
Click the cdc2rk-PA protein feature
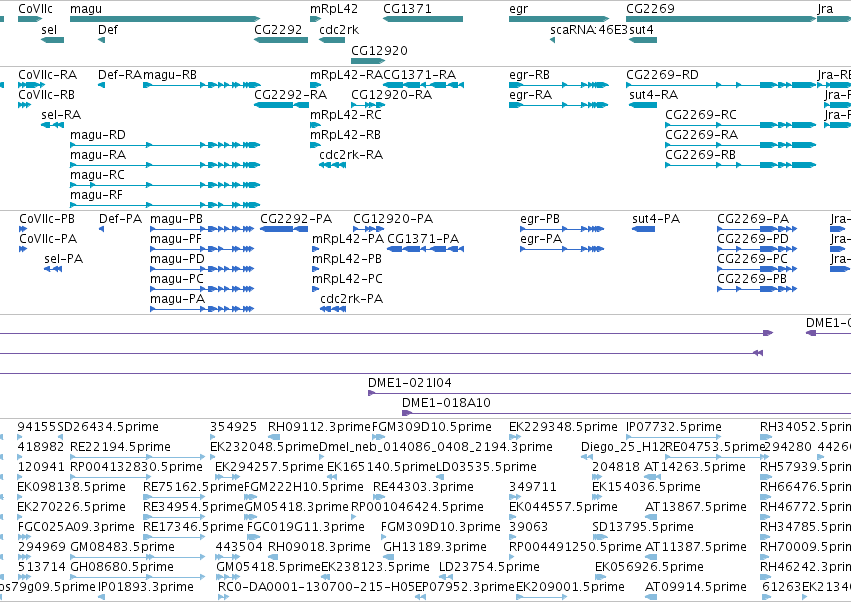click(333, 309)
